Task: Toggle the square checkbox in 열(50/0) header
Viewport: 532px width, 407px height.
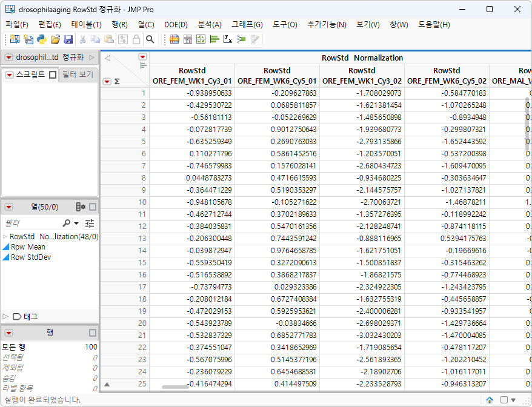Action: pos(93,207)
